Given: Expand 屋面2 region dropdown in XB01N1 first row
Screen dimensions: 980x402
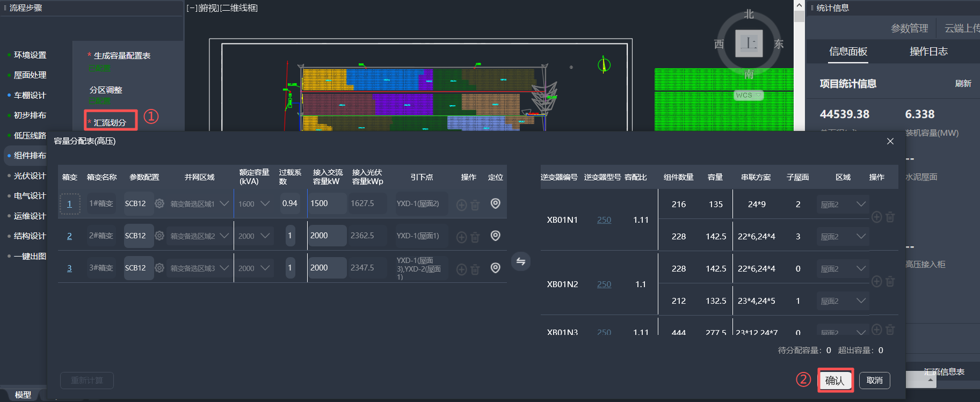Looking at the screenshot, I should coord(861,204).
